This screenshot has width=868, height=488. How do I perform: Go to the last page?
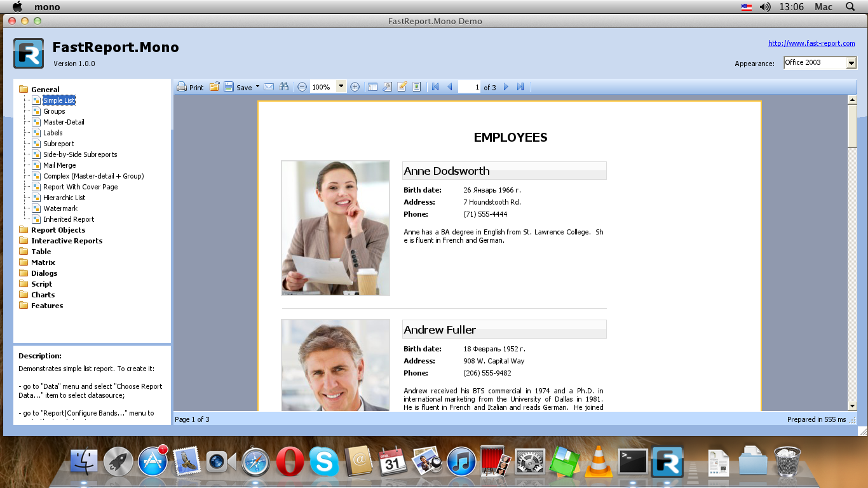(x=520, y=87)
